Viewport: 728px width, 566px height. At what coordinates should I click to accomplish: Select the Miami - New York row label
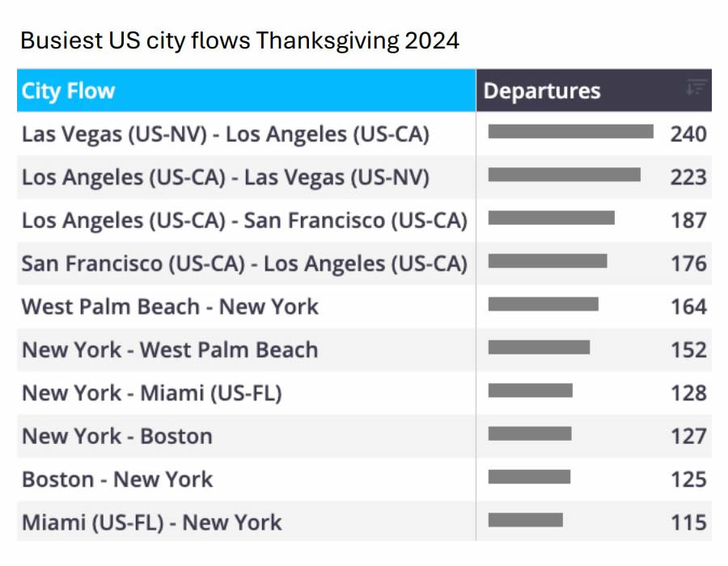coord(151,522)
